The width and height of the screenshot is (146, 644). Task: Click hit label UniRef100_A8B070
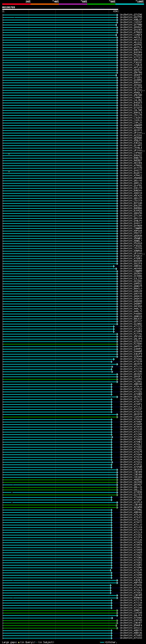point(131,630)
